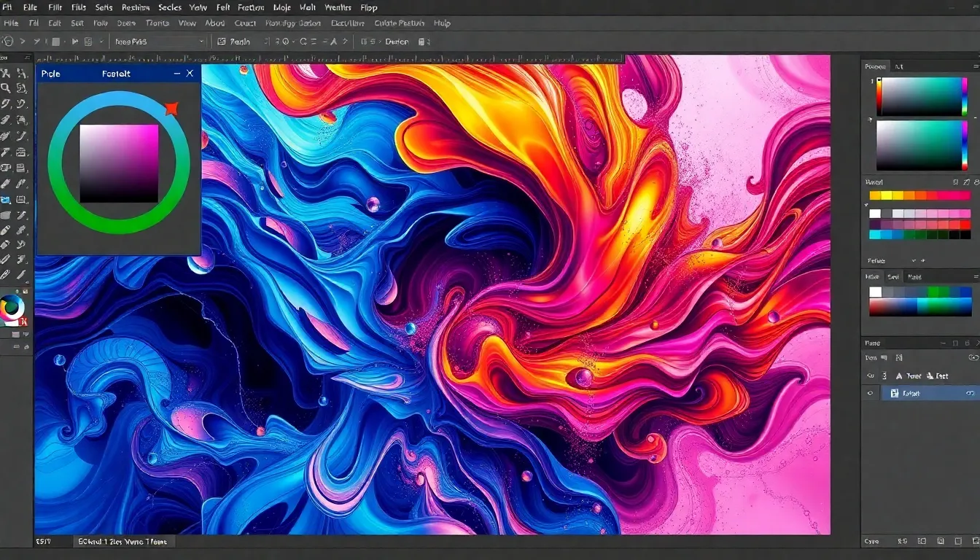
Task: Switch to the 'Paist' panel tab
Action: point(914,277)
